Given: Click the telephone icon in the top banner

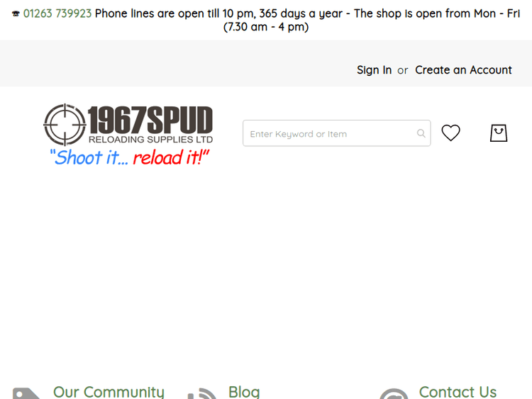Looking at the screenshot, I should (x=16, y=14).
